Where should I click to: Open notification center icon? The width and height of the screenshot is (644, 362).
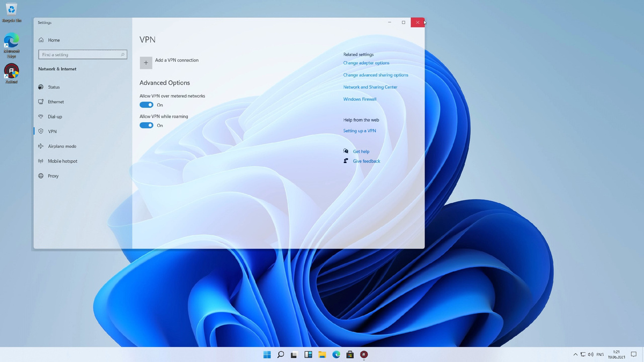(633, 354)
